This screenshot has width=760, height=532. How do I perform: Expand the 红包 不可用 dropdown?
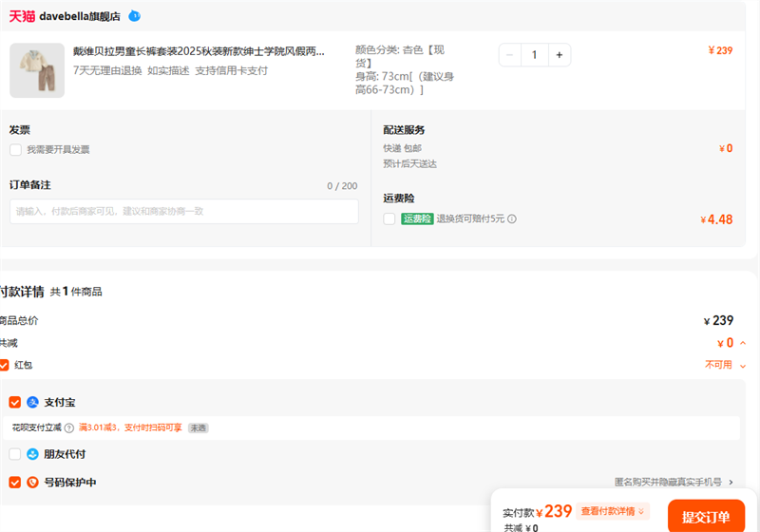click(x=743, y=366)
